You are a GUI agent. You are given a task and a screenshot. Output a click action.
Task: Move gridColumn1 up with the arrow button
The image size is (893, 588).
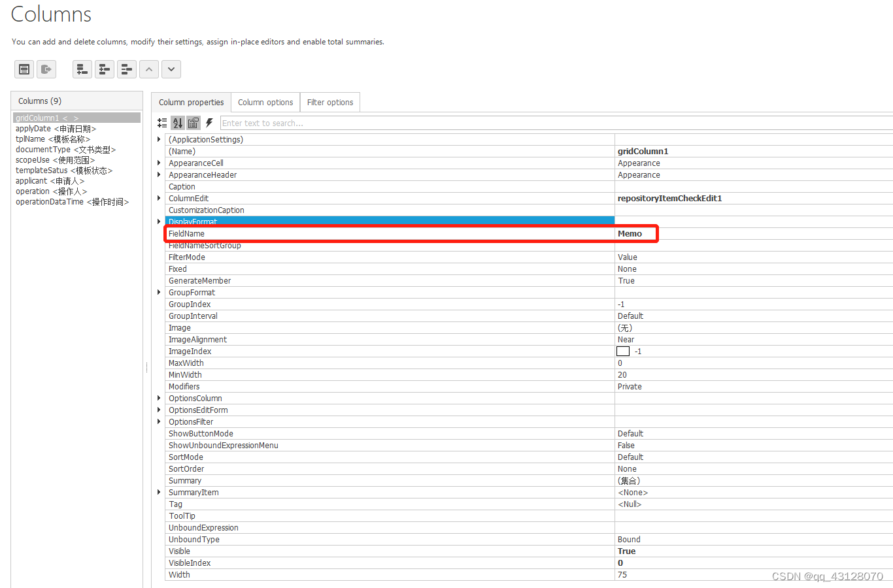point(148,69)
